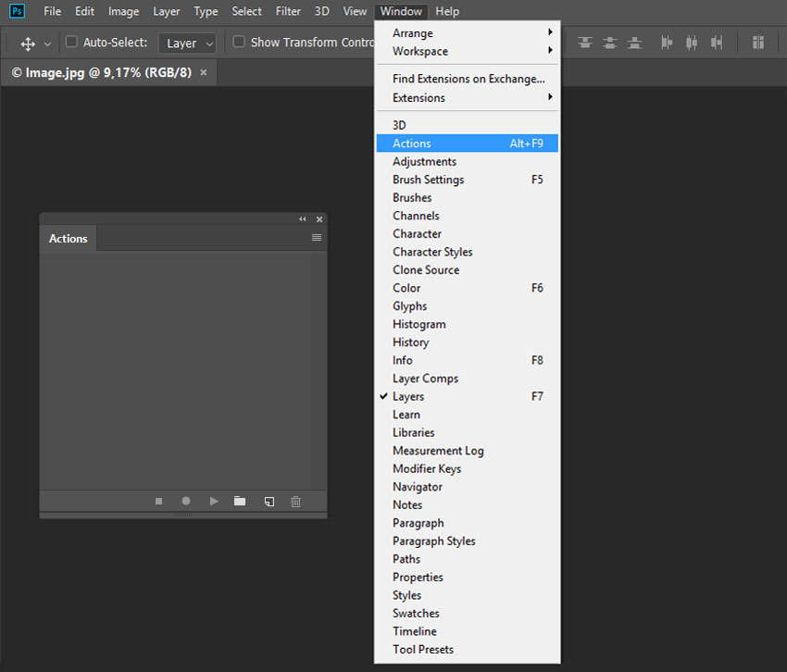
Task: Open the Type menu
Action: pyautogui.click(x=206, y=11)
